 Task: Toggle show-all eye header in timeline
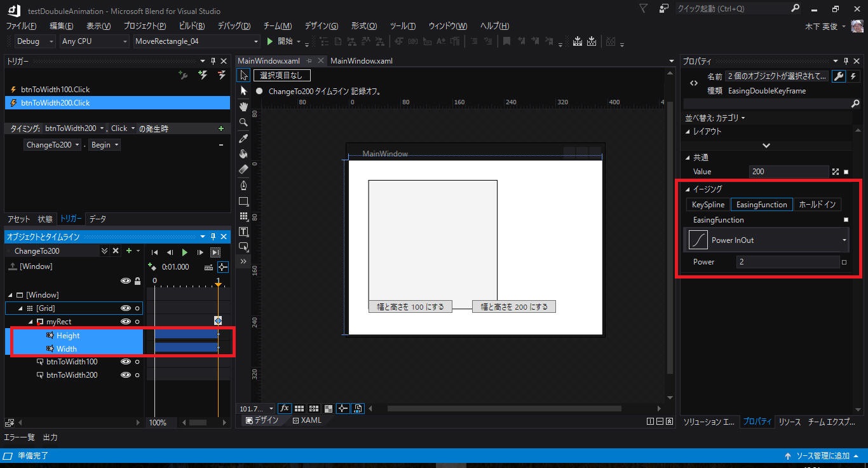(x=126, y=280)
